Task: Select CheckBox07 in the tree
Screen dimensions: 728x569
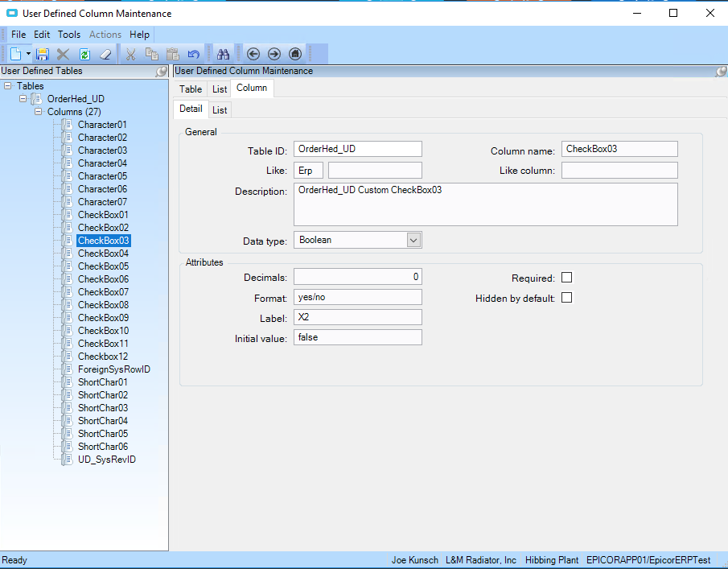Action: point(103,292)
